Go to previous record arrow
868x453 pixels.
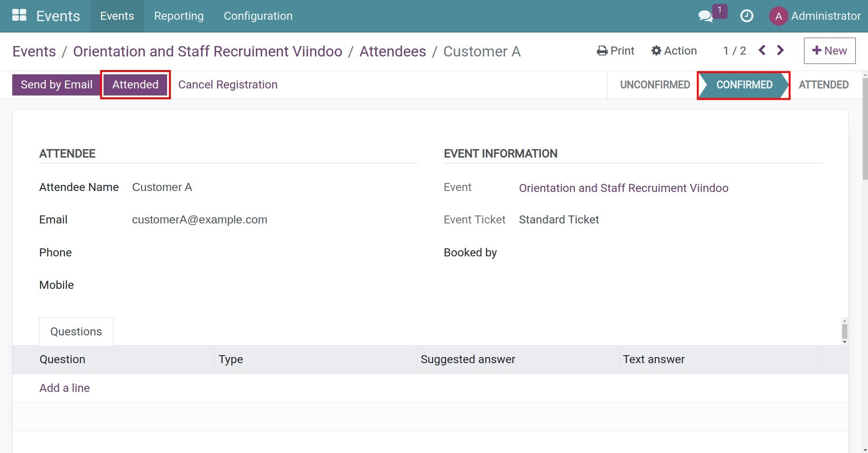coord(762,50)
